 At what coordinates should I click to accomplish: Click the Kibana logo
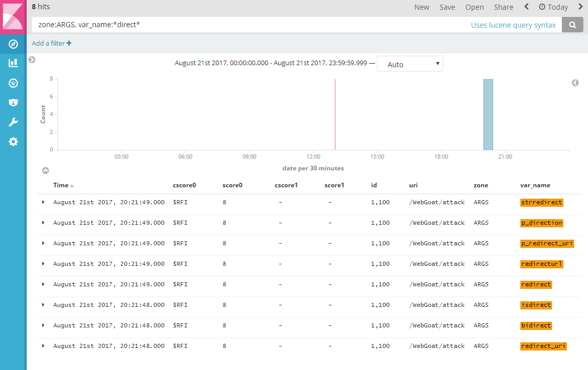pos(13,17)
